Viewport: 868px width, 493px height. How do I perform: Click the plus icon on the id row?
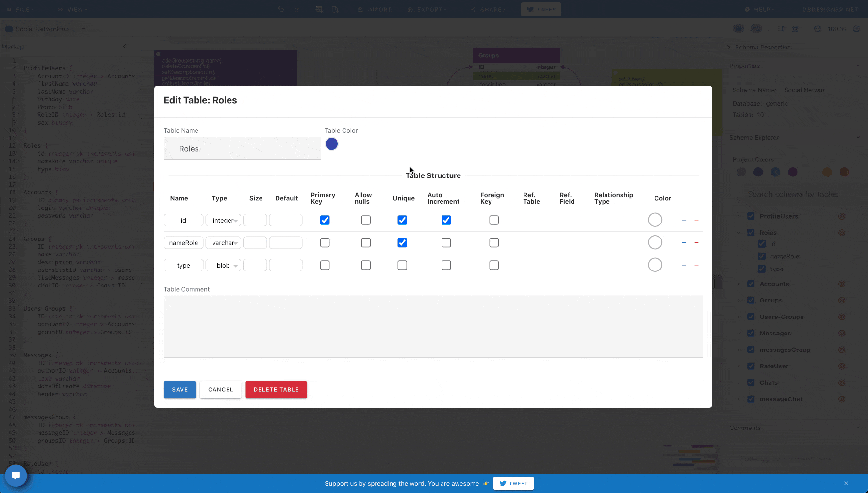(684, 220)
